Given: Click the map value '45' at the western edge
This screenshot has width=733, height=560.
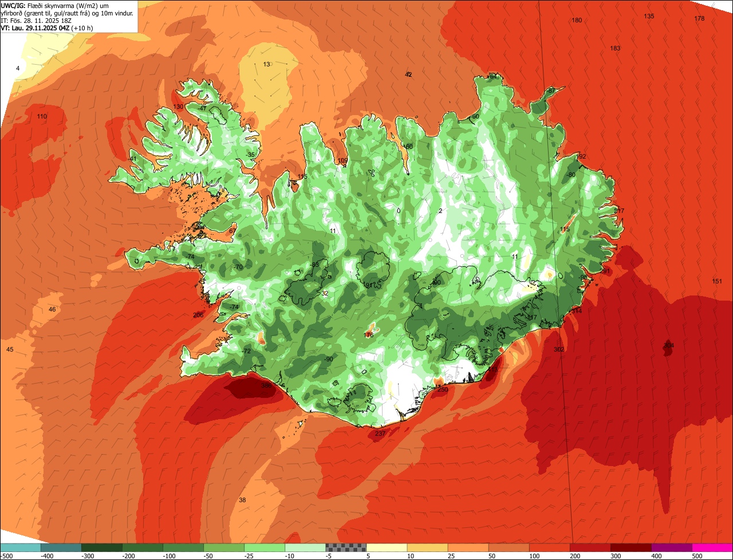Looking at the screenshot, I should click(10, 349).
